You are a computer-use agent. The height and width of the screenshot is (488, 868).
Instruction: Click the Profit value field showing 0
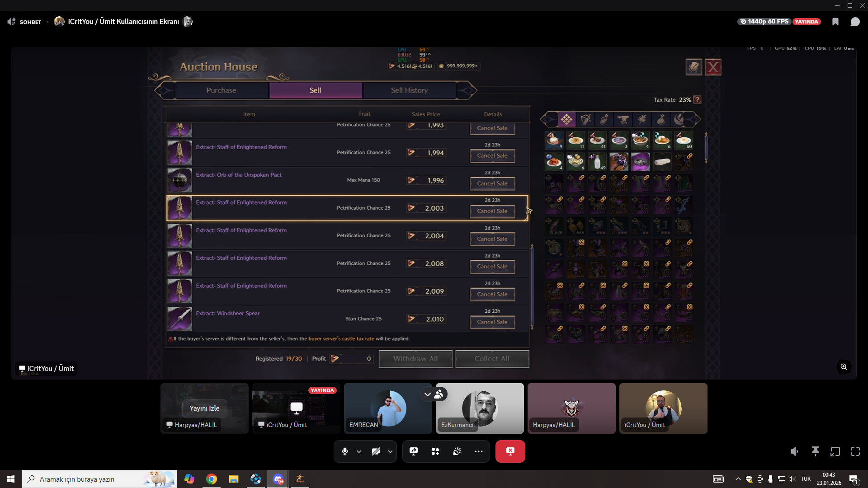pyautogui.click(x=351, y=359)
